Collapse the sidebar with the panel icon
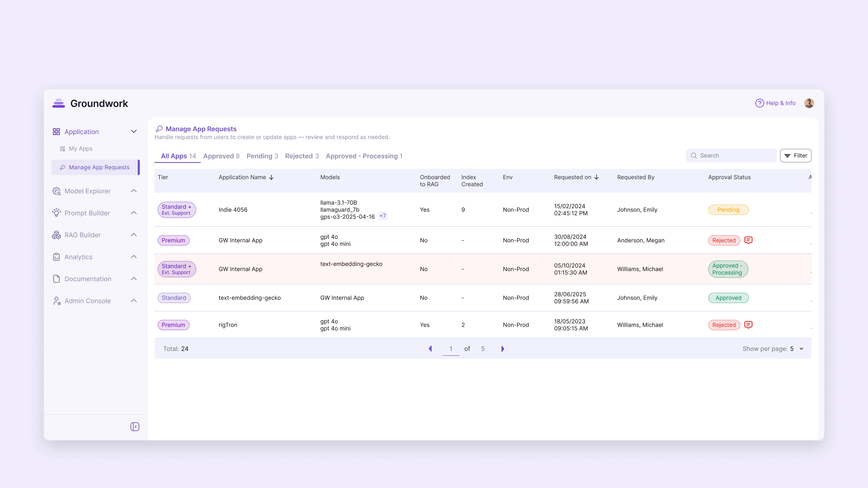The image size is (868, 488). pos(135,427)
